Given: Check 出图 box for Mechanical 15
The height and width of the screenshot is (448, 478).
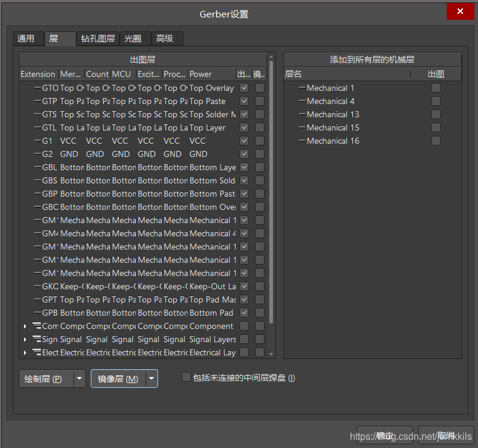Looking at the screenshot, I should (436, 127).
